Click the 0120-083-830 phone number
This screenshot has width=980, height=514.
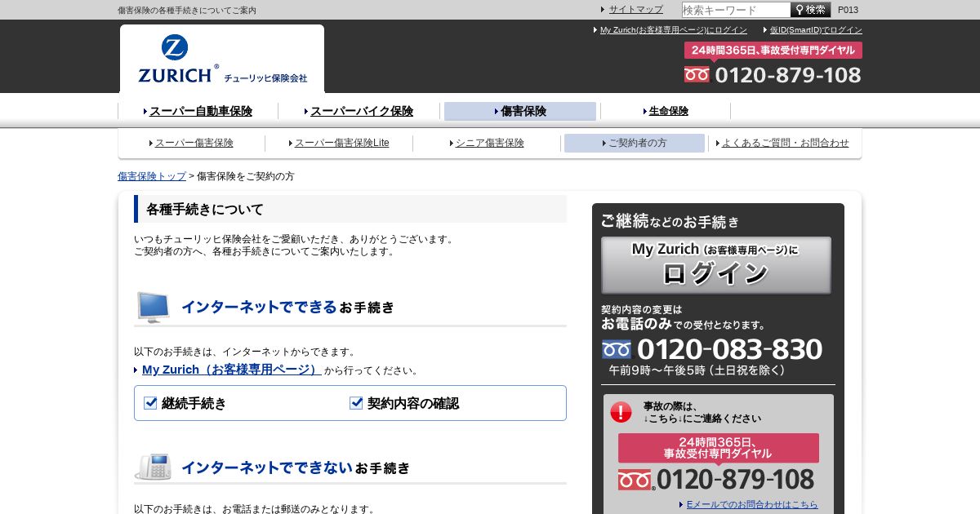(729, 349)
